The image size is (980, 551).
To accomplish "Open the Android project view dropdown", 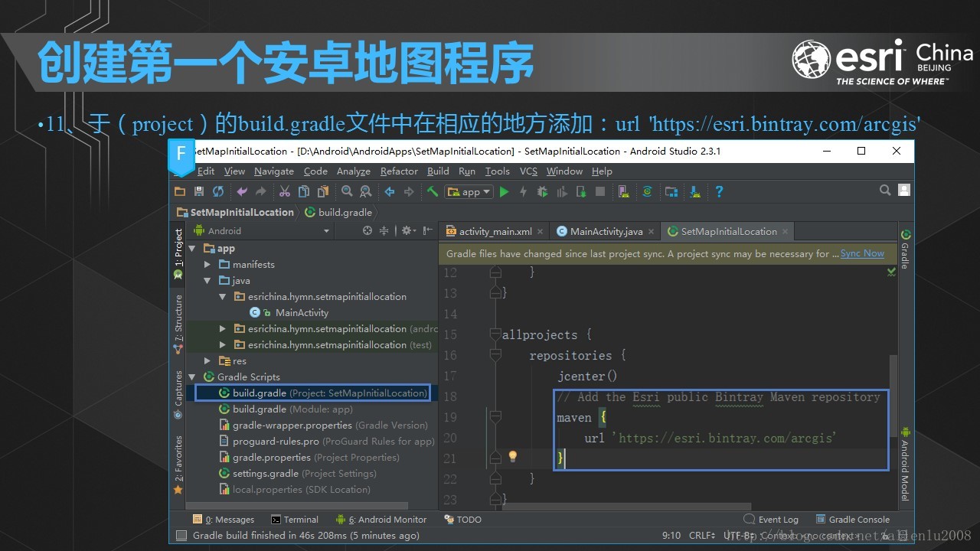I will pyautogui.click(x=262, y=230).
